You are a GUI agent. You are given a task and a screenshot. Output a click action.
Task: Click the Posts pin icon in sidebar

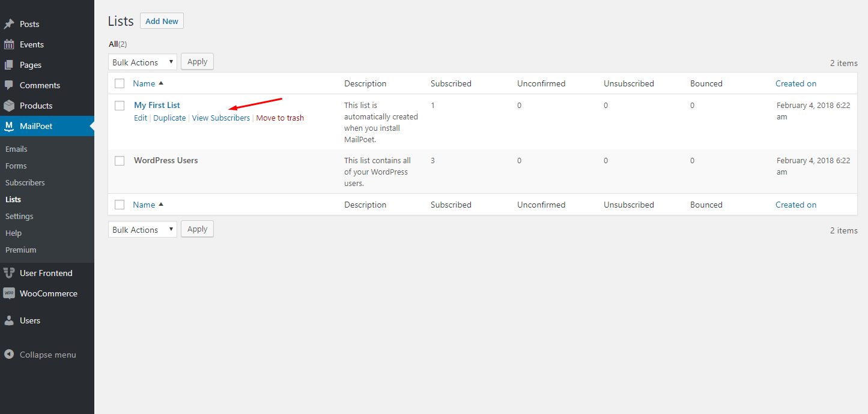click(x=9, y=24)
